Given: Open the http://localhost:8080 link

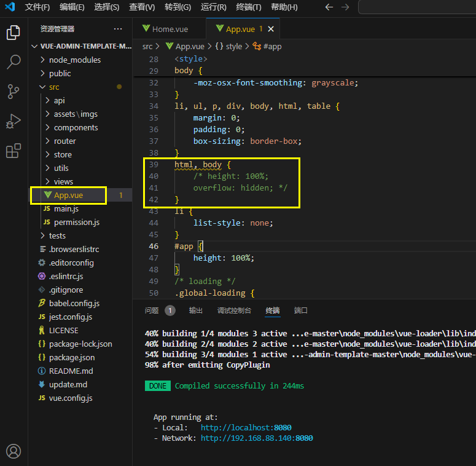Looking at the screenshot, I should pyautogui.click(x=246, y=427).
